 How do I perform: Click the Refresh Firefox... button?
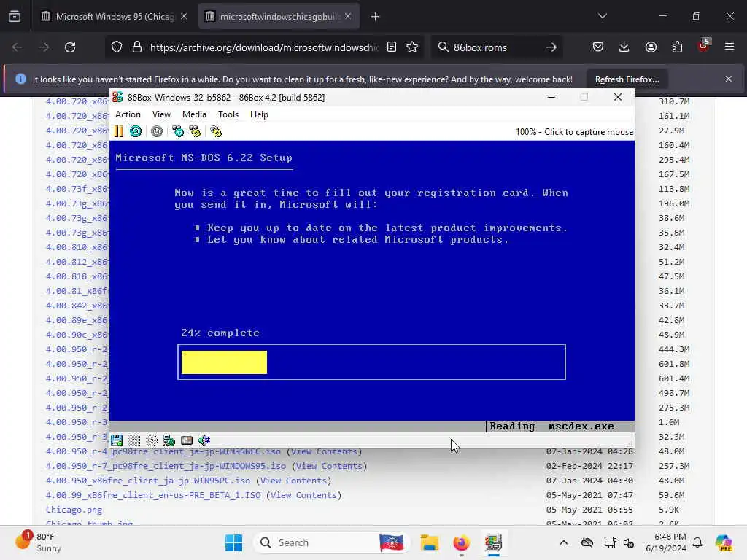[x=627, y=79]
